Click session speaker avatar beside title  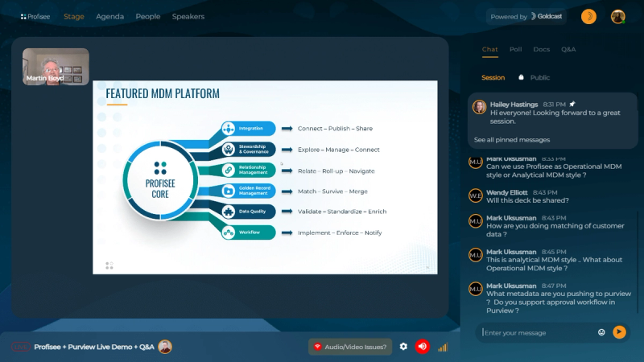(x=165, y=347)
